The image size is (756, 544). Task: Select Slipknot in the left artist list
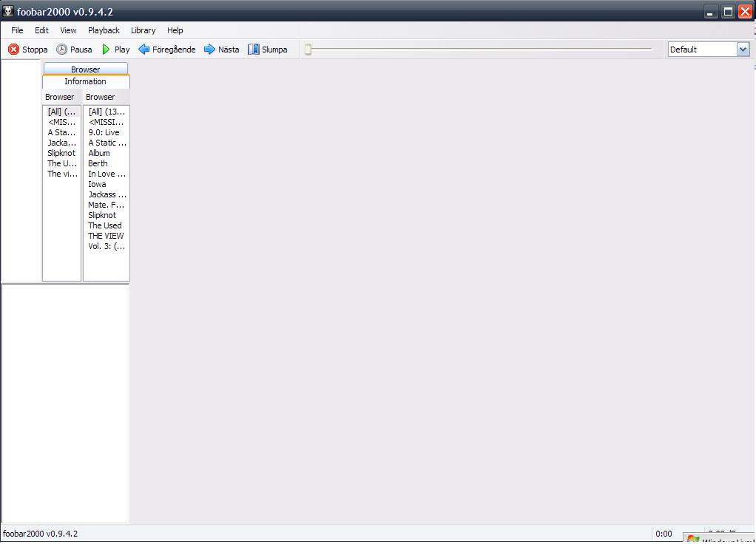pyautogui.click(x=61, y=153)
